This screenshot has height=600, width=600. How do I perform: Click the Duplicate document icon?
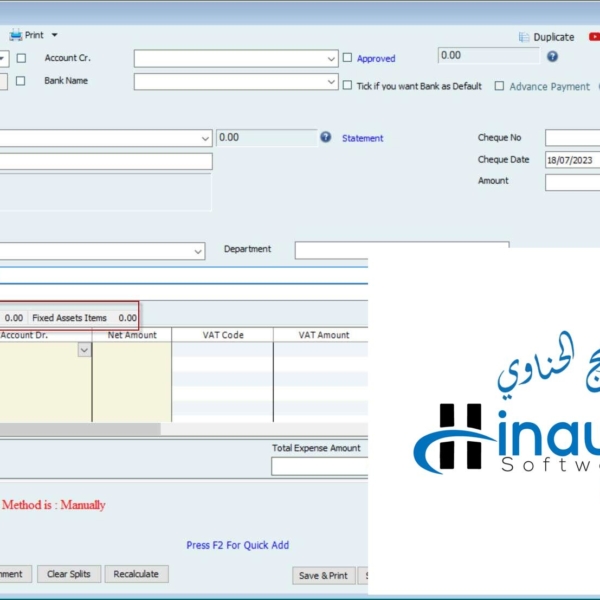pos(523,37)
